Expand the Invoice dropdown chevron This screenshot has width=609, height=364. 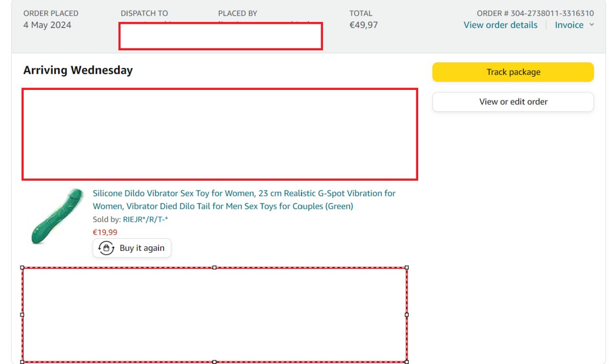point(592,25)
